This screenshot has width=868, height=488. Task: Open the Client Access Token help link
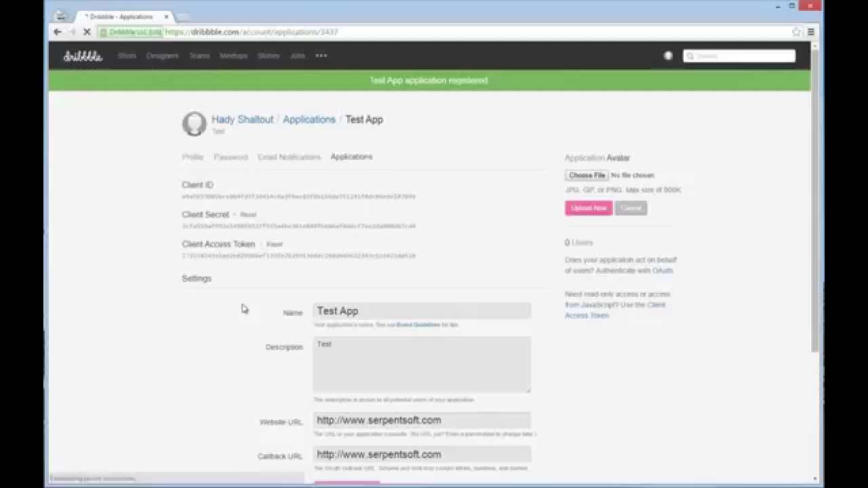615,310
